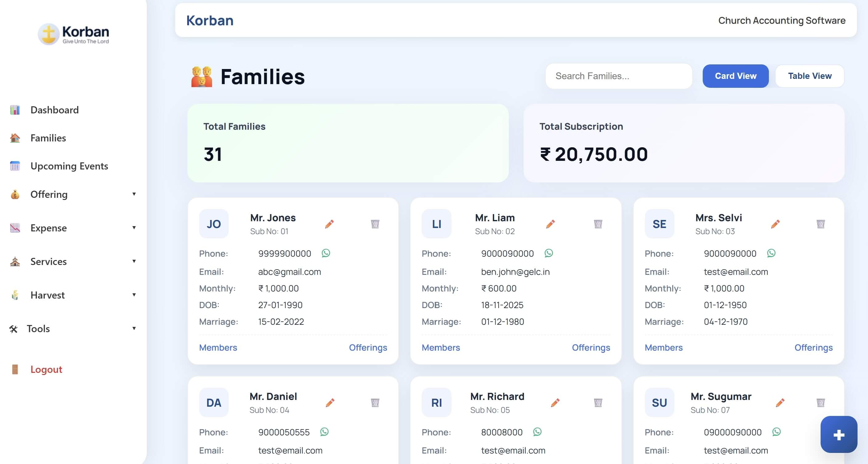
Task: Click the WhatsApp icon on Mr. Liam card
Action: pyautogui.click(x=549, y=253)
